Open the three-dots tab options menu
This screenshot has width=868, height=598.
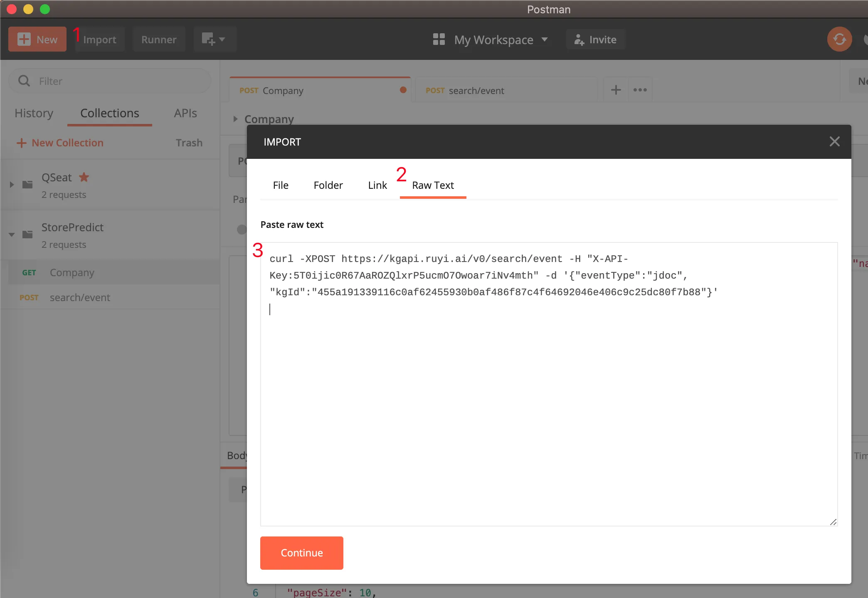640,90
